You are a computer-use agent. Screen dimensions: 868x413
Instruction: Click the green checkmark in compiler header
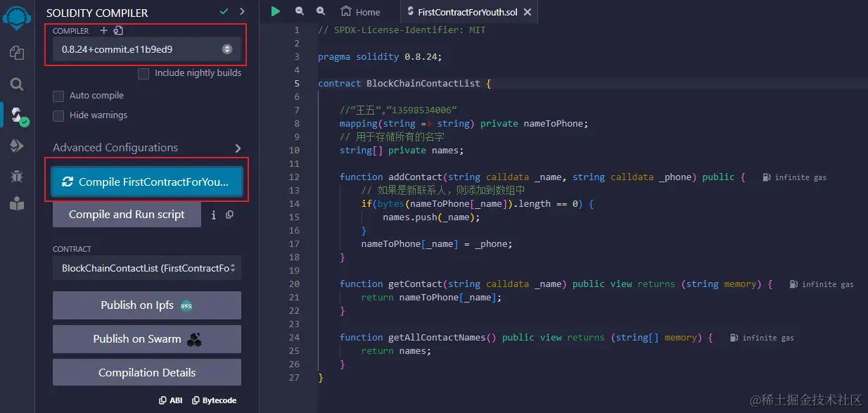pyautogui.click(x=224, y=12)
